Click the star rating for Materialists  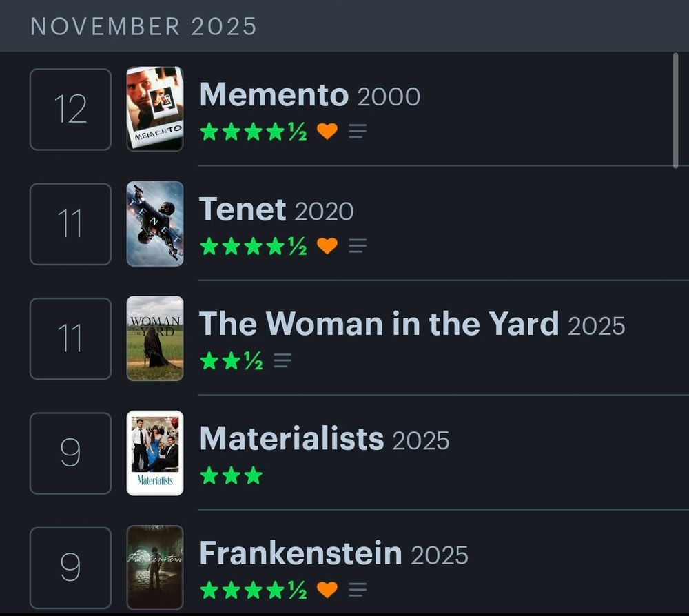pos(231,475)
